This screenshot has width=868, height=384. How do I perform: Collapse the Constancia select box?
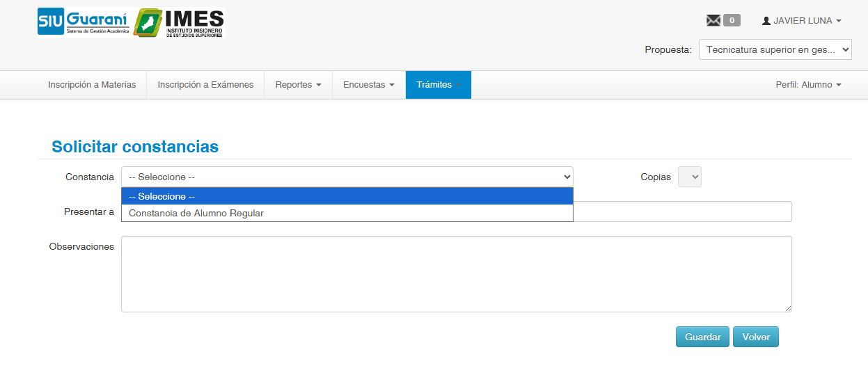(347, 177)
